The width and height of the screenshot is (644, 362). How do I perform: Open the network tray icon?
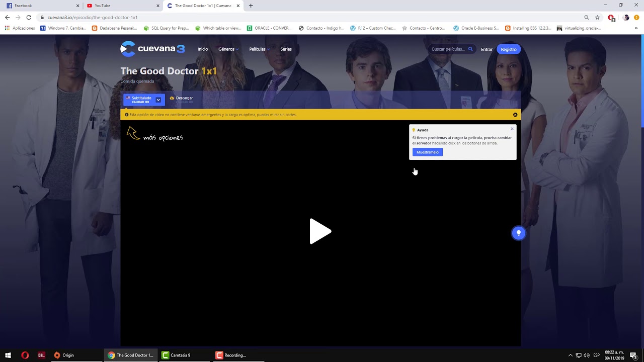[579, 355]
